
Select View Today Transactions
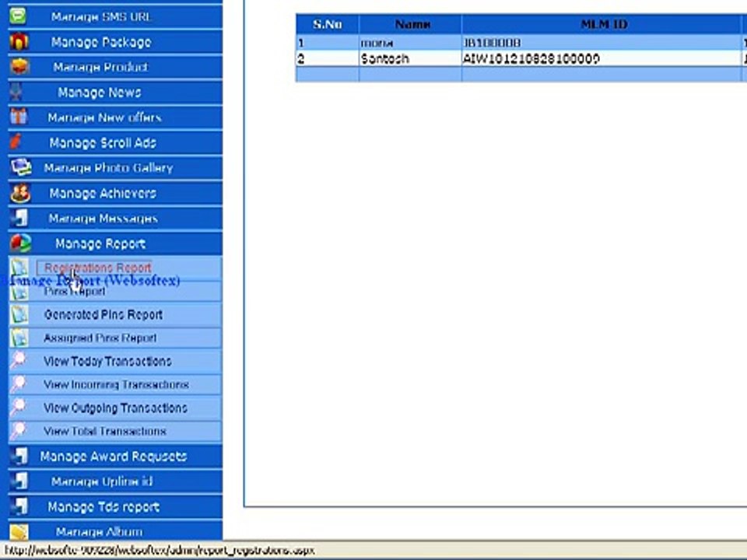[107, 361]
